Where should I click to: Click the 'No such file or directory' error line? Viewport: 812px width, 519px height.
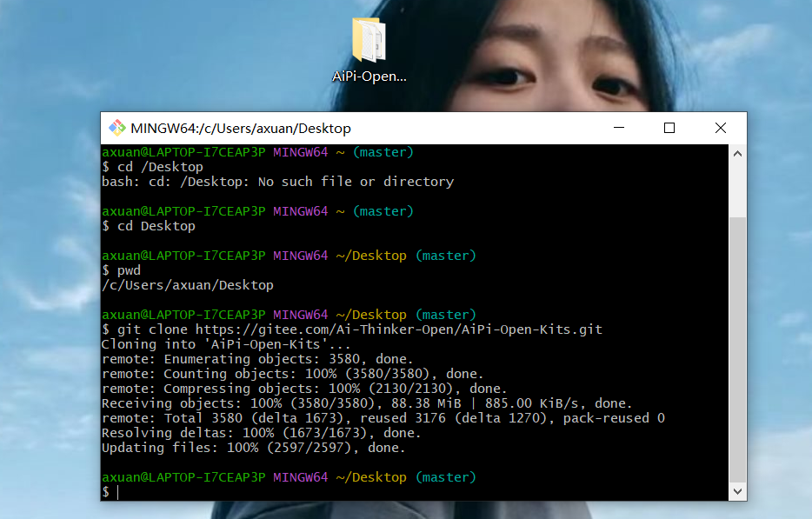point(277,182)
